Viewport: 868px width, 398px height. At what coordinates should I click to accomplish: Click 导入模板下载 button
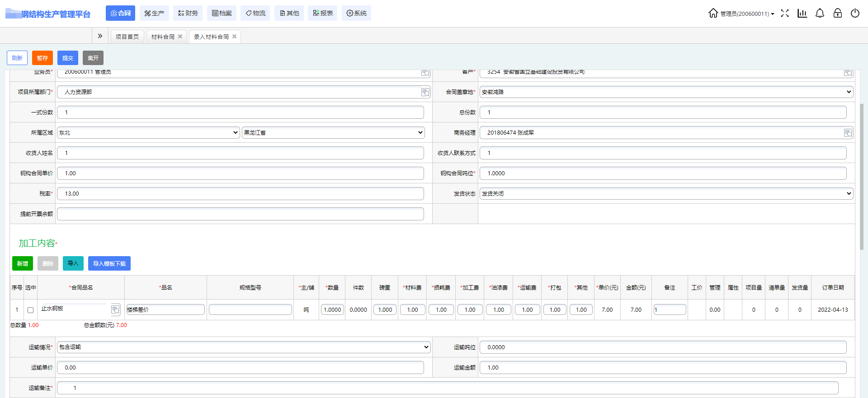(x=109, y=263)
